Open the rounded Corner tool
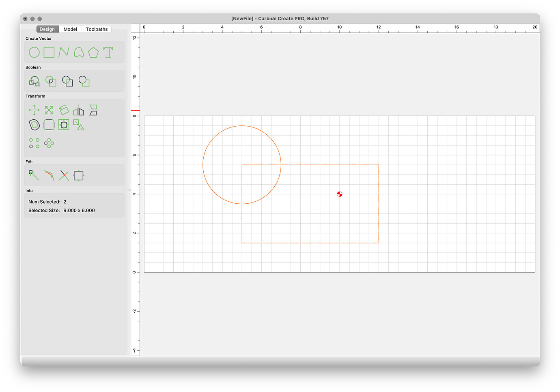This screenshot has width=560, height=392. click(x=49, y=125)
